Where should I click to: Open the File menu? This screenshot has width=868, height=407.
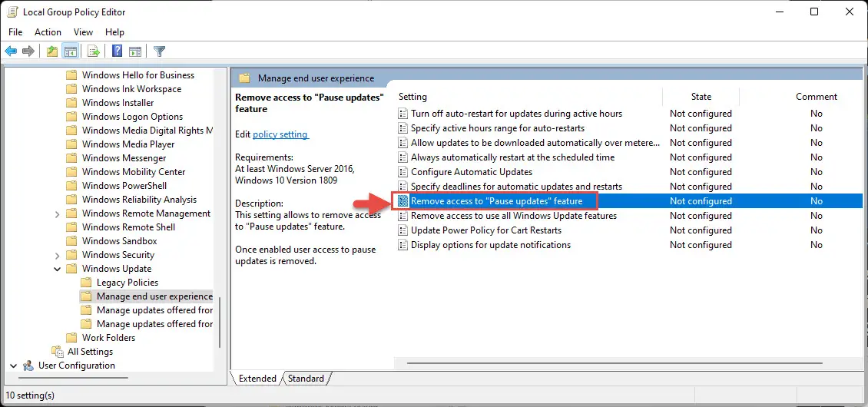(x=15, y=32)
